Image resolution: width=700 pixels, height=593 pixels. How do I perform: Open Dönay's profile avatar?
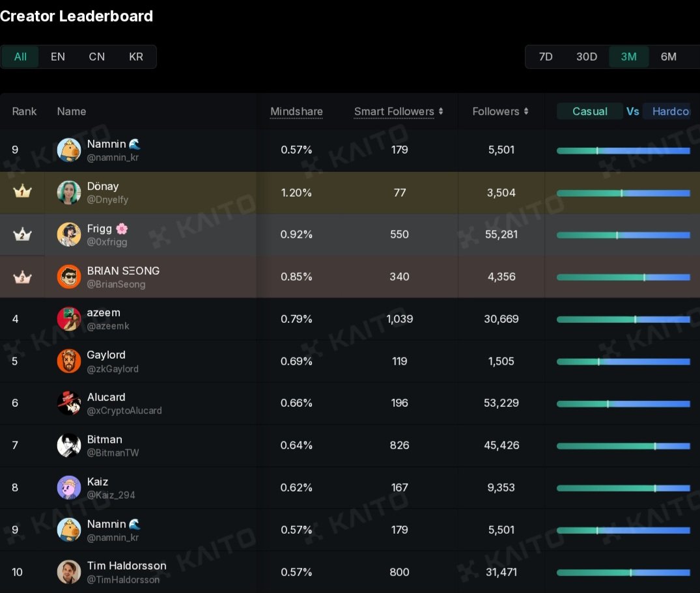69,192
